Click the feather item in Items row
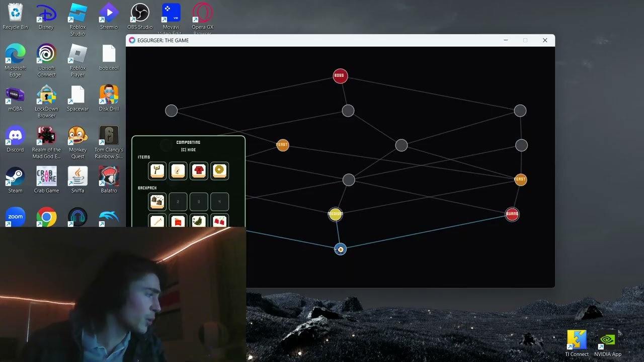The width and height of the screenshot is (644, 362). (178, 170)
